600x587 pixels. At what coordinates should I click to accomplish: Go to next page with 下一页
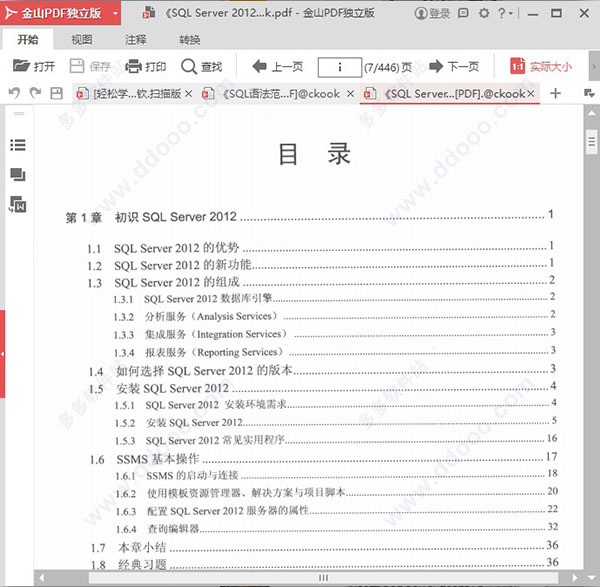tap(454, 67)
